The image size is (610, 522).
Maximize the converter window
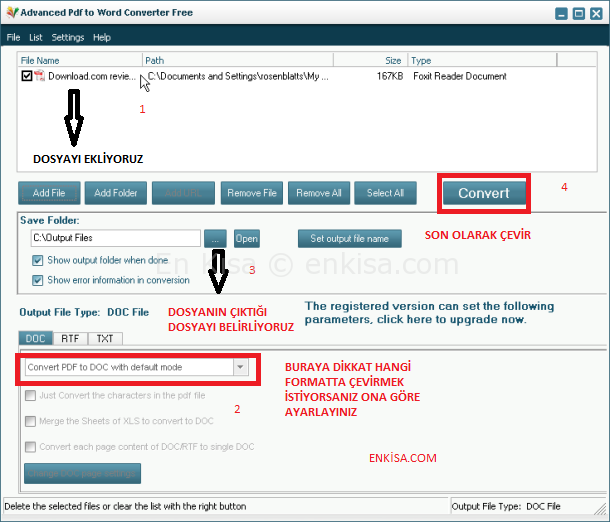579,14
